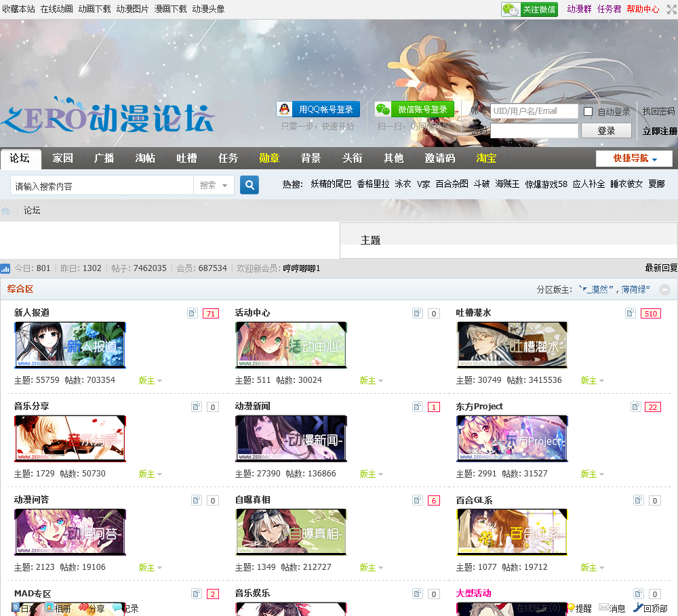This screenshot has height=616, width=678.
Task: Click the WeChat follow icon button
Action: 530,9
